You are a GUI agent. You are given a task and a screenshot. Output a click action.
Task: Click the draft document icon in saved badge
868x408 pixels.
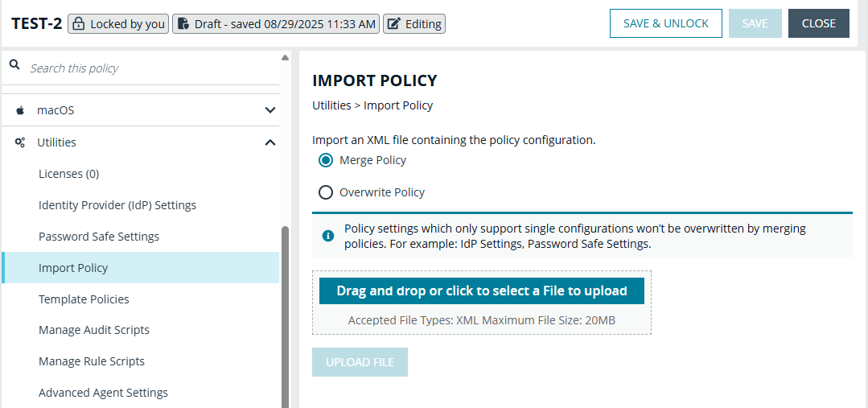tap(183, 24)
